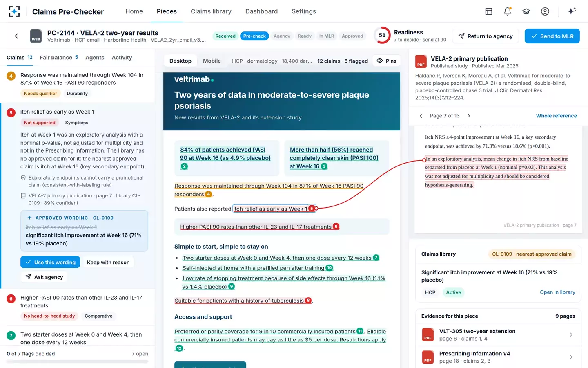
Task: Open notifications bell icon
Action: click(508, 11)
